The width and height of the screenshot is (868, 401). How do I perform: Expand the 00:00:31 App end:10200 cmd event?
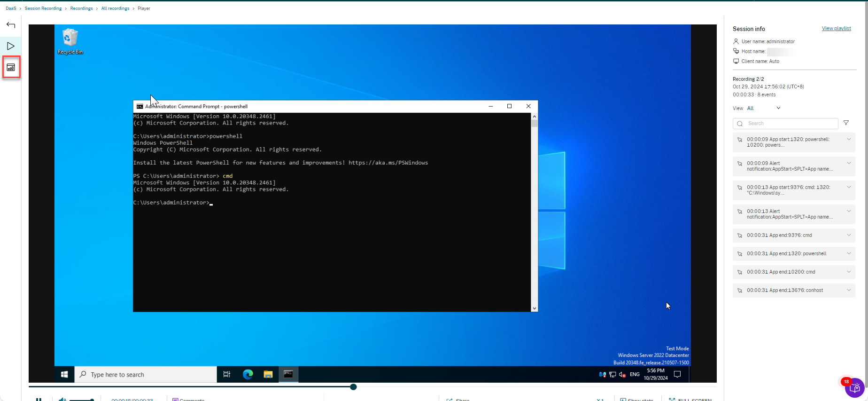point(849,272)
